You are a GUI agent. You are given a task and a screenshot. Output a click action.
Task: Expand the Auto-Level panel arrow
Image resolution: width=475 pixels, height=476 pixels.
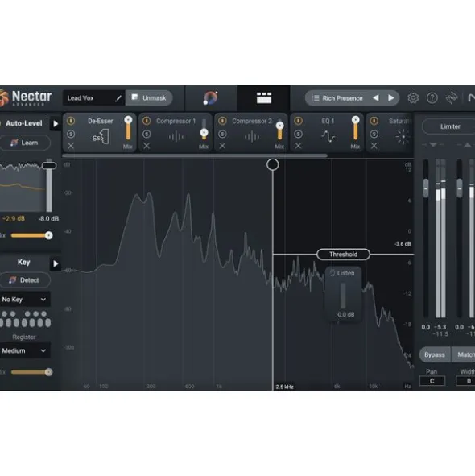pyautogui.click(x=56, y=124)
